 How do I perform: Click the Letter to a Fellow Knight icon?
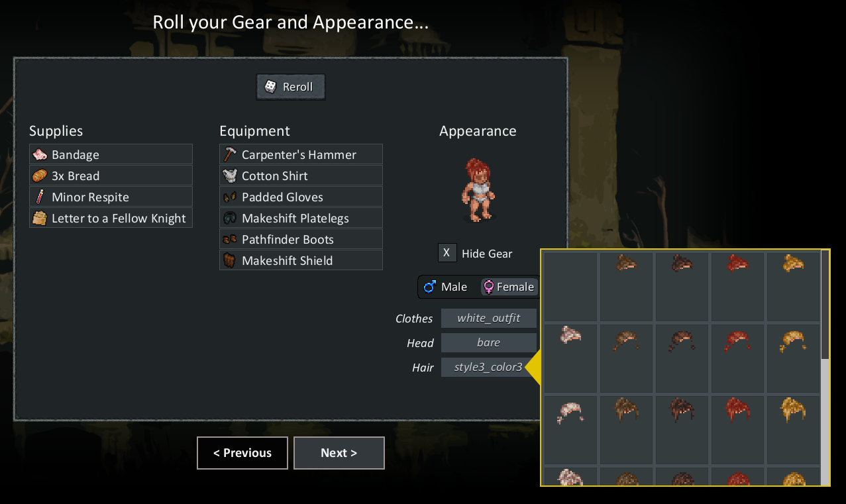(40, 218)
